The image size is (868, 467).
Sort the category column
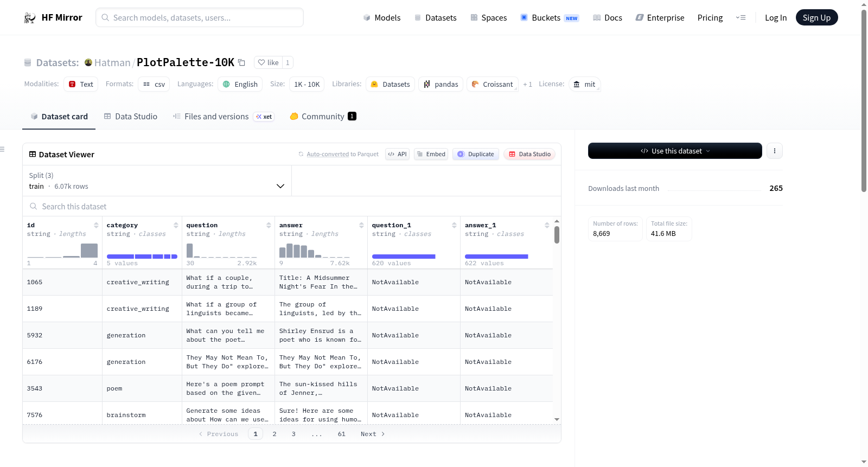pos(176,225)
